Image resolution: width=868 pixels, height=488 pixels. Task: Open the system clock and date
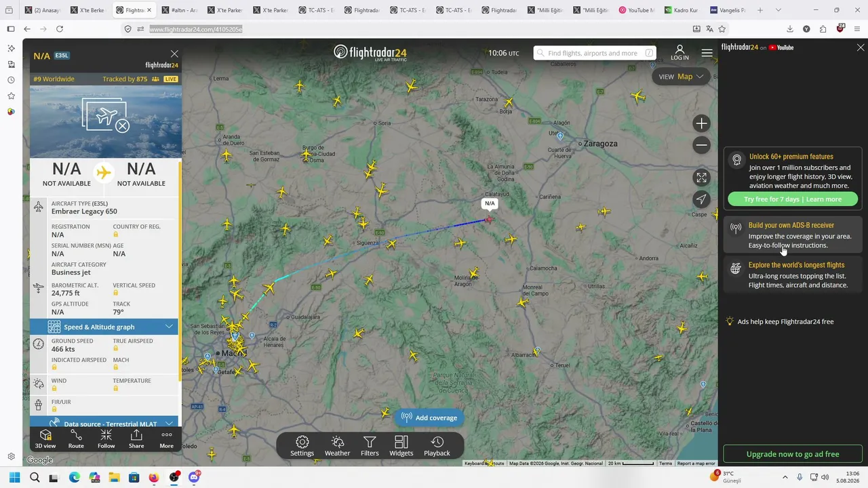tap(848, 477)
